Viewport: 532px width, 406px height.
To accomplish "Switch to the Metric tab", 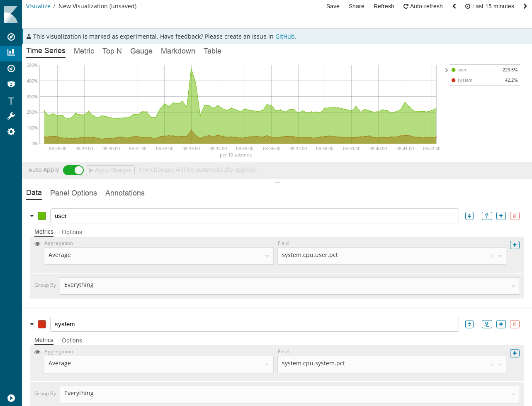I will (x=84, y=51).
